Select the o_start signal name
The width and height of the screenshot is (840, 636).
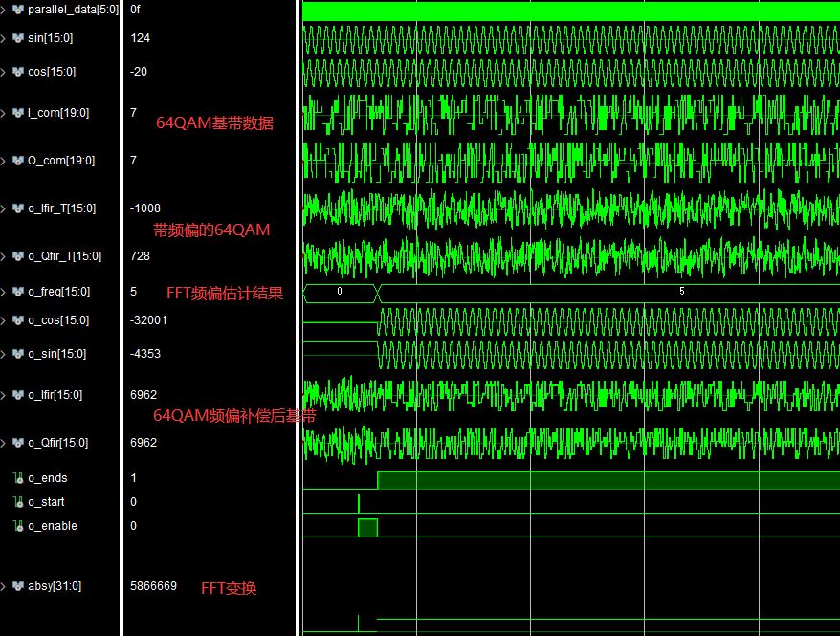coord(46,502)
